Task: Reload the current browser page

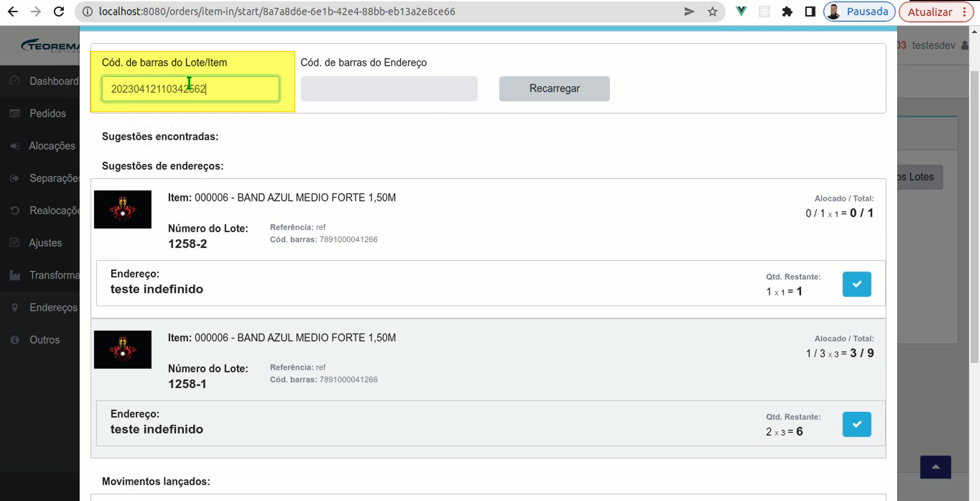Action: coord(59,12)
